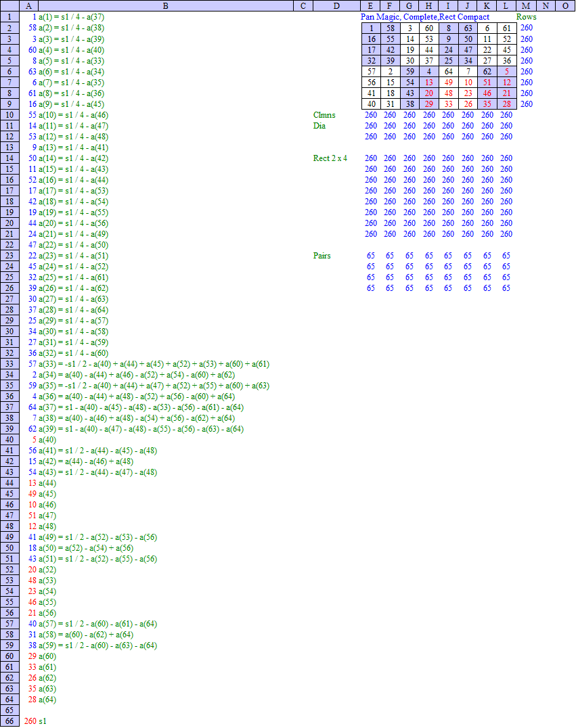Viewport: 576px width, 728px height.
Task: Select the 260 s1 cell in row 66
Action: coord(35,721)
